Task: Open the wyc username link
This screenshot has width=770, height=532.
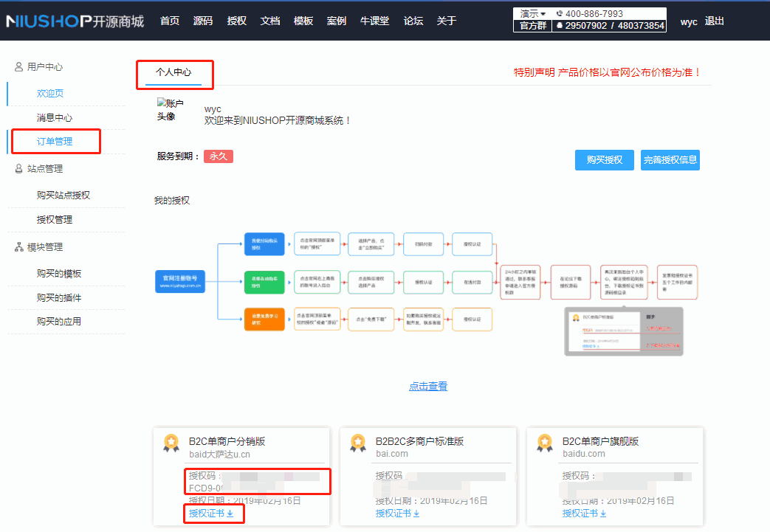Action: coord(689,21)
